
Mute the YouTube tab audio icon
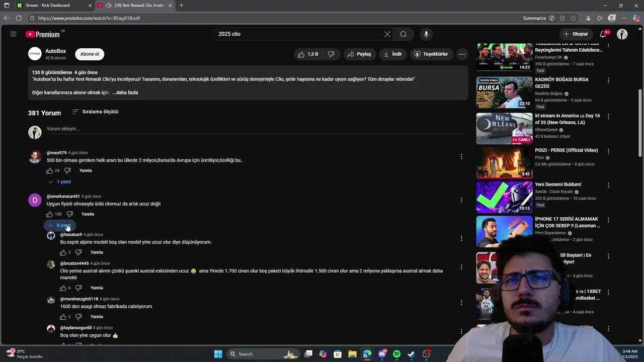pos(109,6)
